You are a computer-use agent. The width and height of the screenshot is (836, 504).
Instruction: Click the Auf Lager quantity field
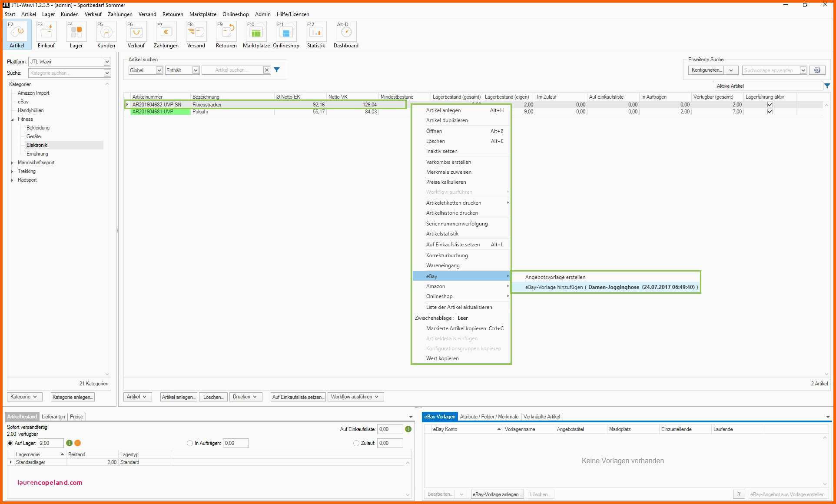(x=51, y=443)
